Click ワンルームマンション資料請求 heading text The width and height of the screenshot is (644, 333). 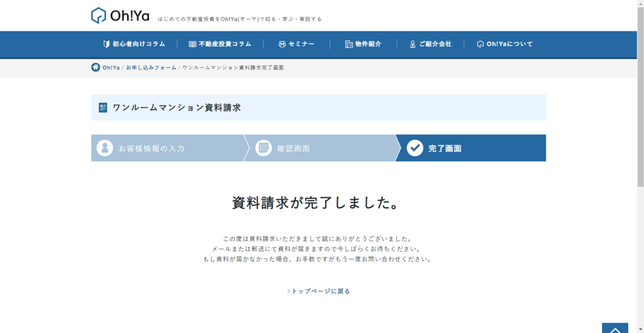(x=177, y=108)
